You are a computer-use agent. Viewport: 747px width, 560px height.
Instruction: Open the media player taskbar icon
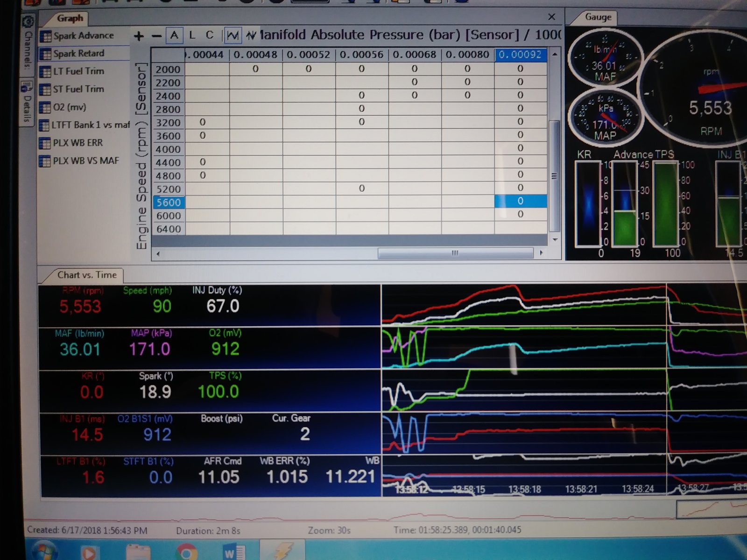tap(89, 553)
